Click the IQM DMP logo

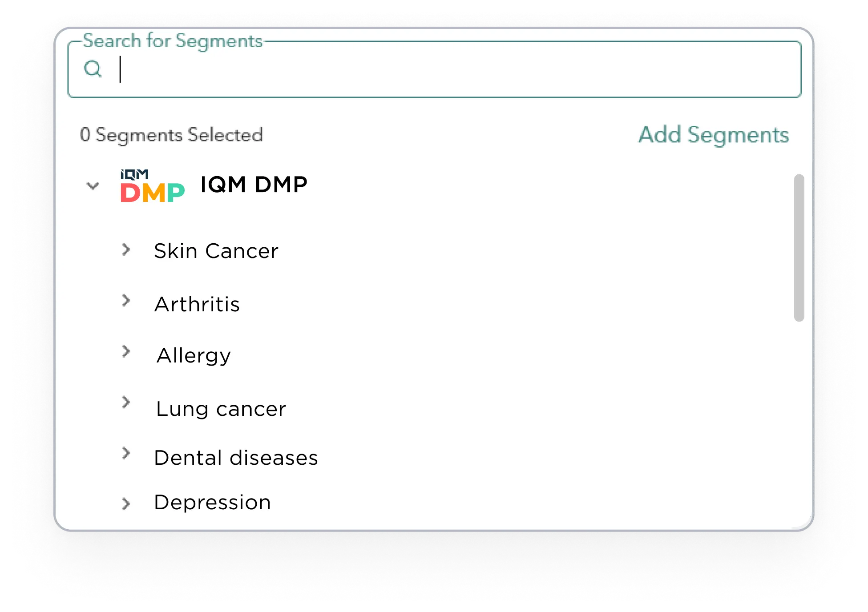[x=152, y=186]
